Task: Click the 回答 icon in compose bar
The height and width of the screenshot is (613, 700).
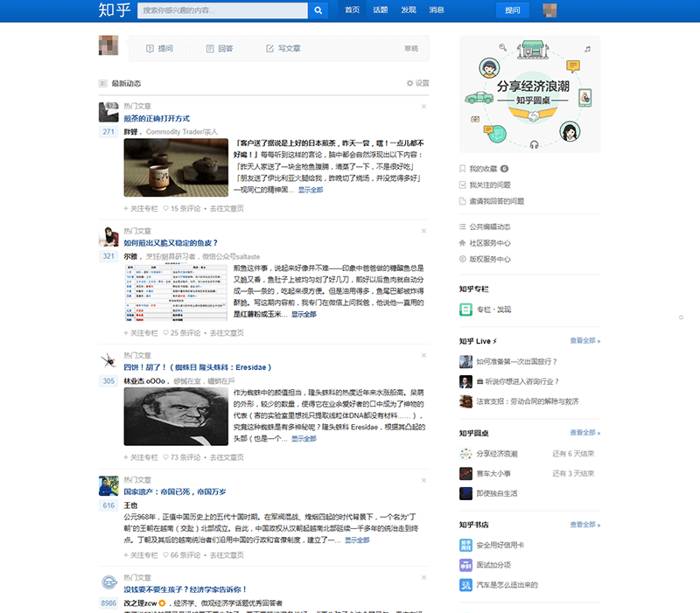Action: pyautogui.click(x=210, y=48)
